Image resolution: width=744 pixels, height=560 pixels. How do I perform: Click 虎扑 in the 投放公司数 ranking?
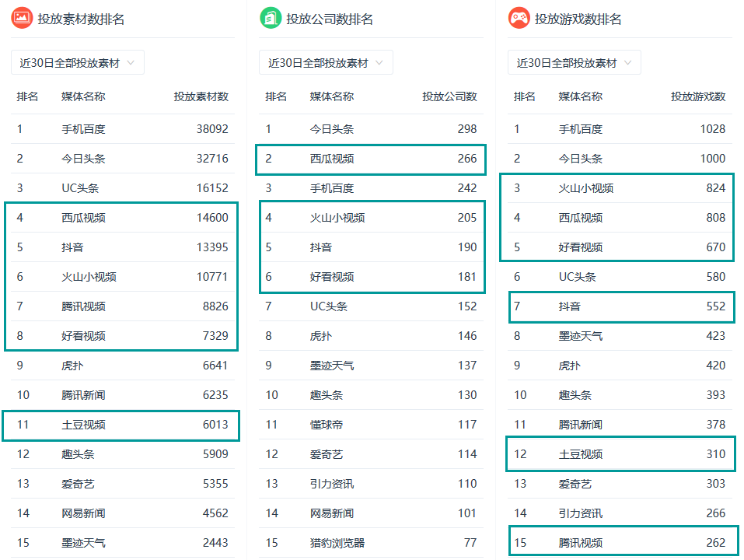321,336
